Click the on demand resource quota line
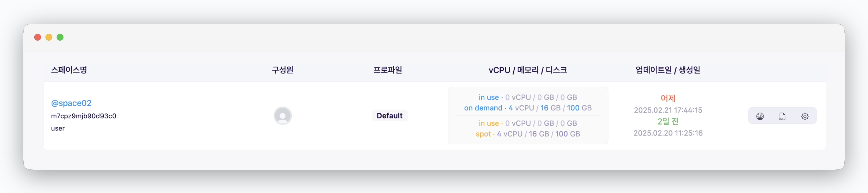The height and width of the screenshot is (193, 868). (528, 108)
